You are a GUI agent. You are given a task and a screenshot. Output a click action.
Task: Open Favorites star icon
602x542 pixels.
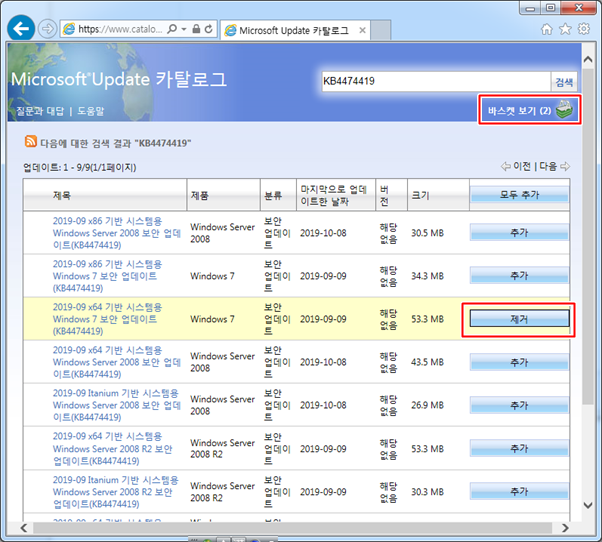pyautogui.click(x=565, y=29)
